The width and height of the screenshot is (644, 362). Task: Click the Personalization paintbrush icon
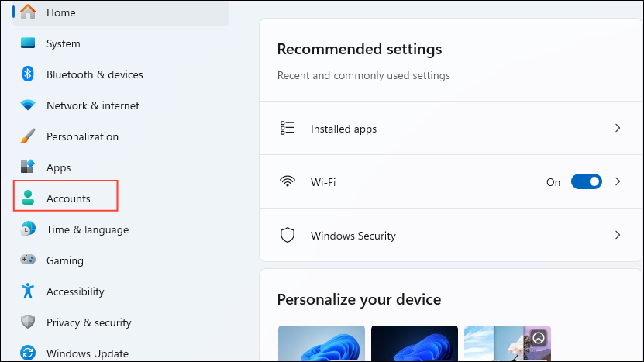click(x=28, y=136)
